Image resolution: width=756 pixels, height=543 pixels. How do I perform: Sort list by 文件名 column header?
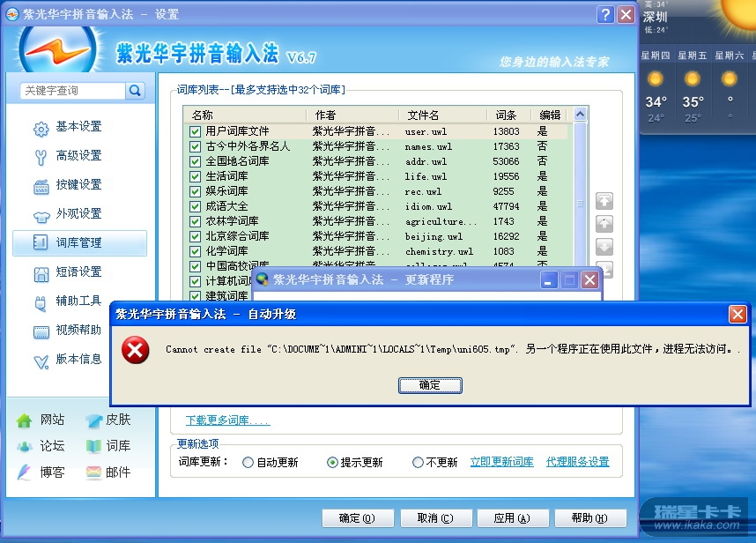[443, 115]
